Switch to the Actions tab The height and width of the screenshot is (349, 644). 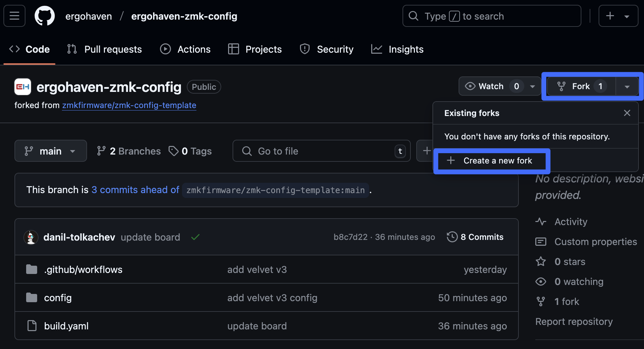coord(185,49)
